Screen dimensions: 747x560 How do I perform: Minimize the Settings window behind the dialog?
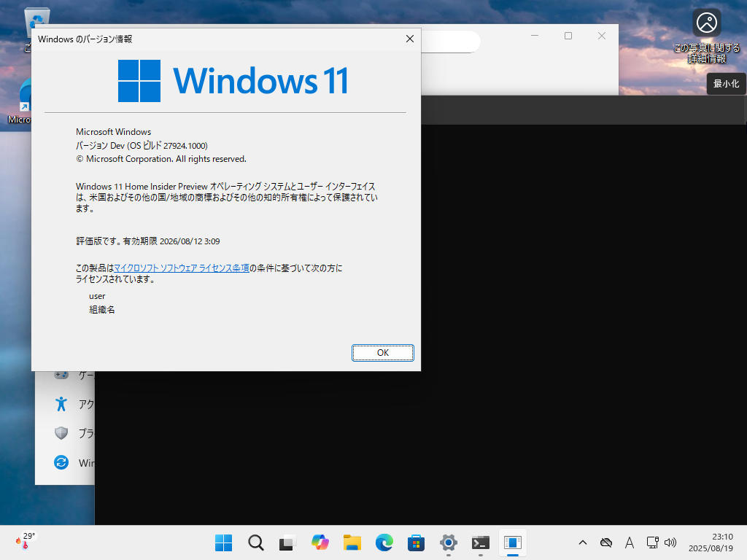coord(535,36)
